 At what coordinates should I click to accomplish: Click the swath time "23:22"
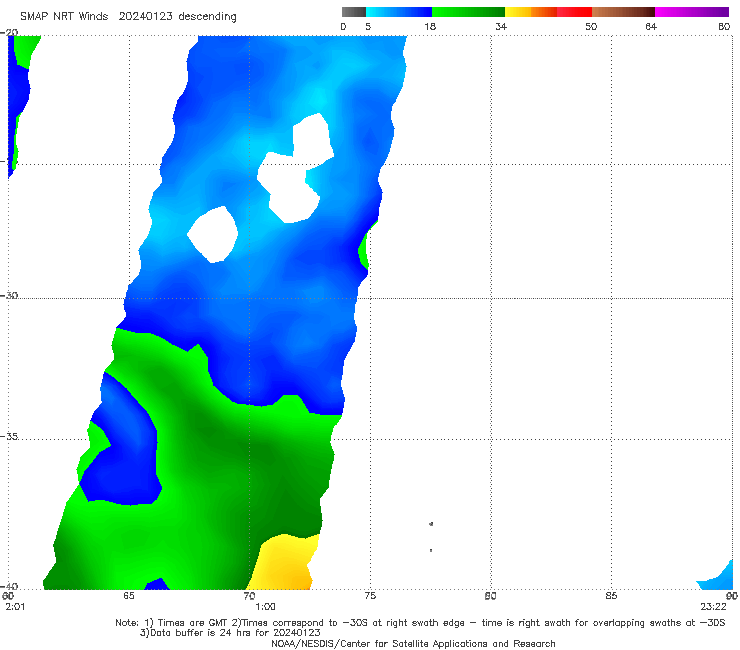pyautogui.click(x=714, y=607)
